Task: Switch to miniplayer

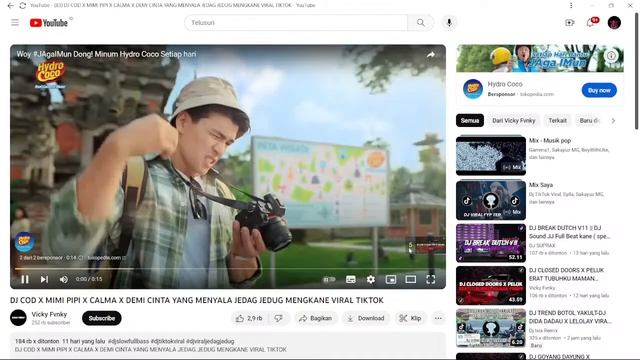Action: 391,279
